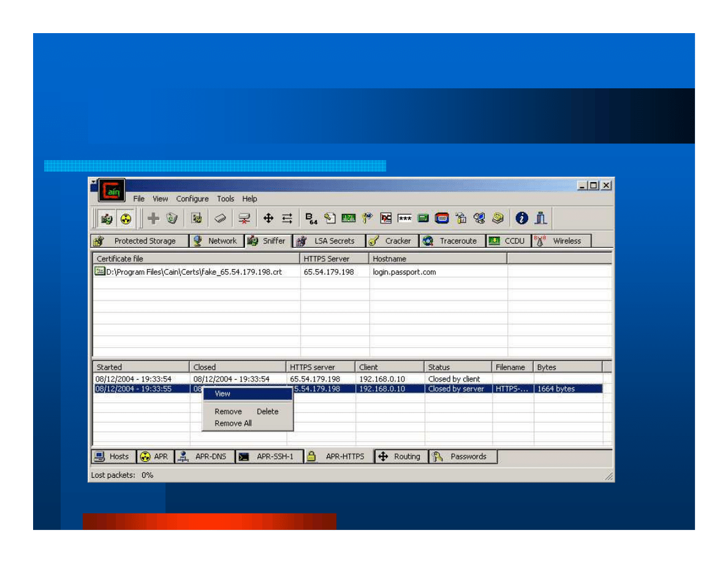
Task: Click the gray plus Add to list icon
Action: (x=154, y=218)
